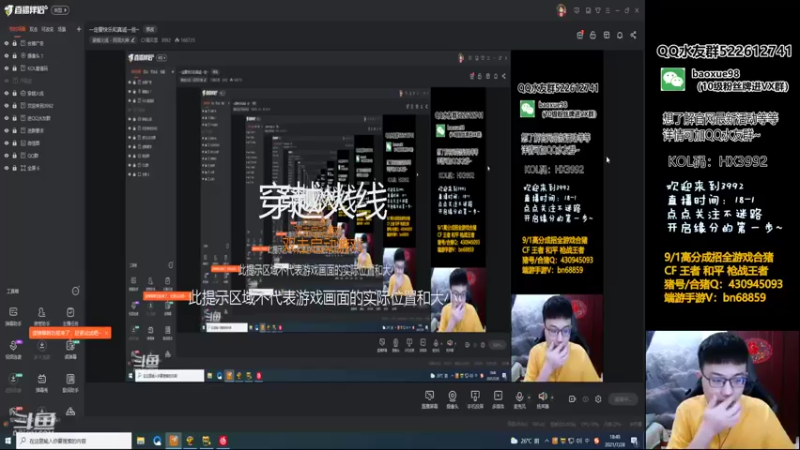The width and height of the screenshot is (800, 450).
Task: Mute the 扬声器 speaker
Action: pos(542,399)
